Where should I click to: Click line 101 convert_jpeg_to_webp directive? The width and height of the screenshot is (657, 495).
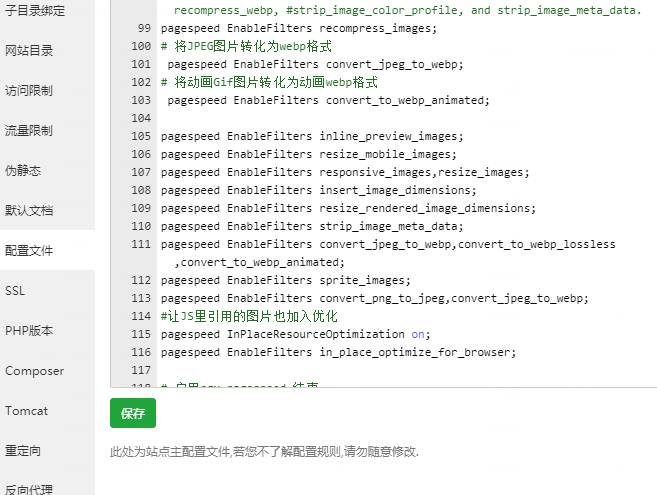[316, 65]
